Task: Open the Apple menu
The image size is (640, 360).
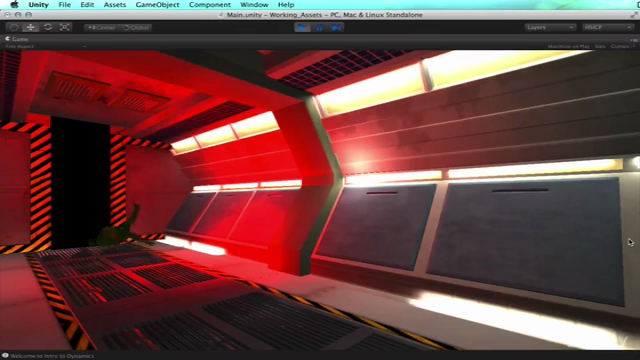Action: click(15, 5)
